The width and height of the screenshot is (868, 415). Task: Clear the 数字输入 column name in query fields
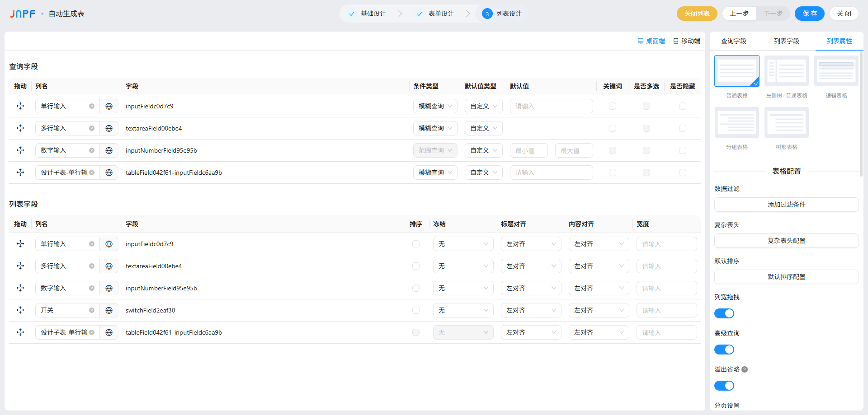tap(92, 150)
